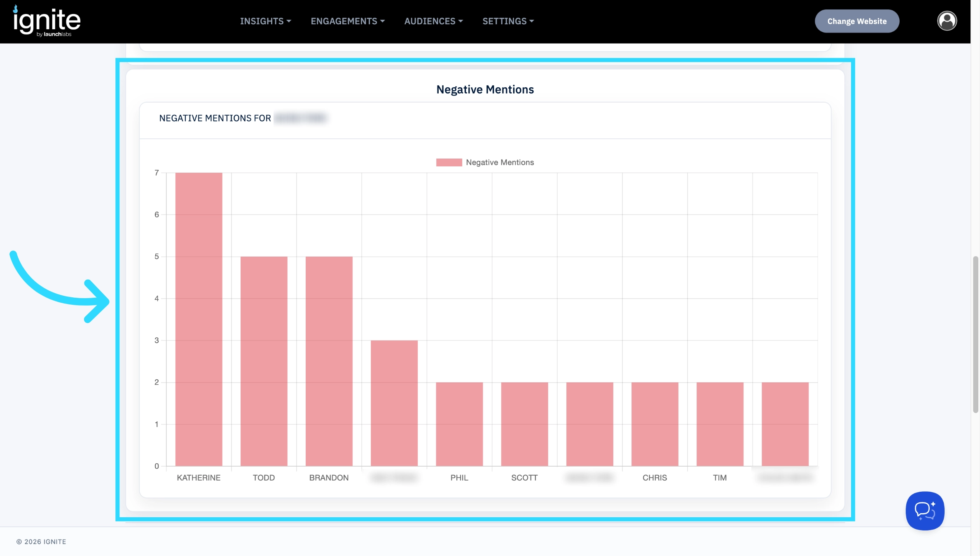The height and width of the screenshot is (556, 980).
Task: Open the Settings navigation menu
Action: [508, 21]
